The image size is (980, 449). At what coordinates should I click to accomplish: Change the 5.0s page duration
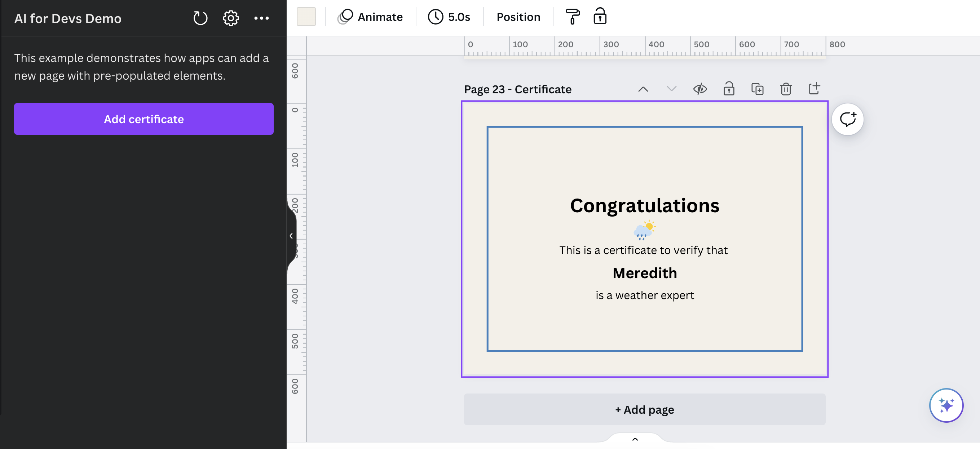pos(449,17)
